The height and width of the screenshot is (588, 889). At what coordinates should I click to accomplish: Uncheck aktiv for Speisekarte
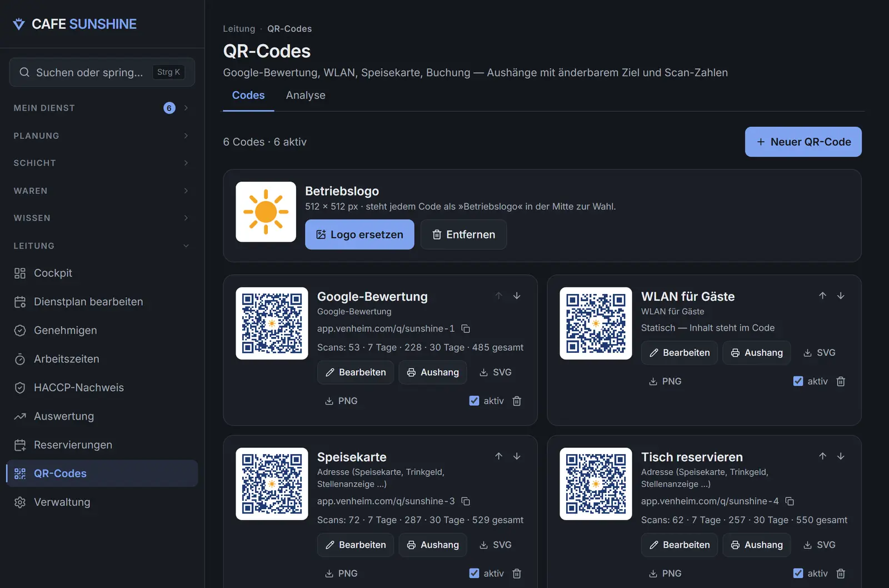pyautogui.click(x=474, y=573)
